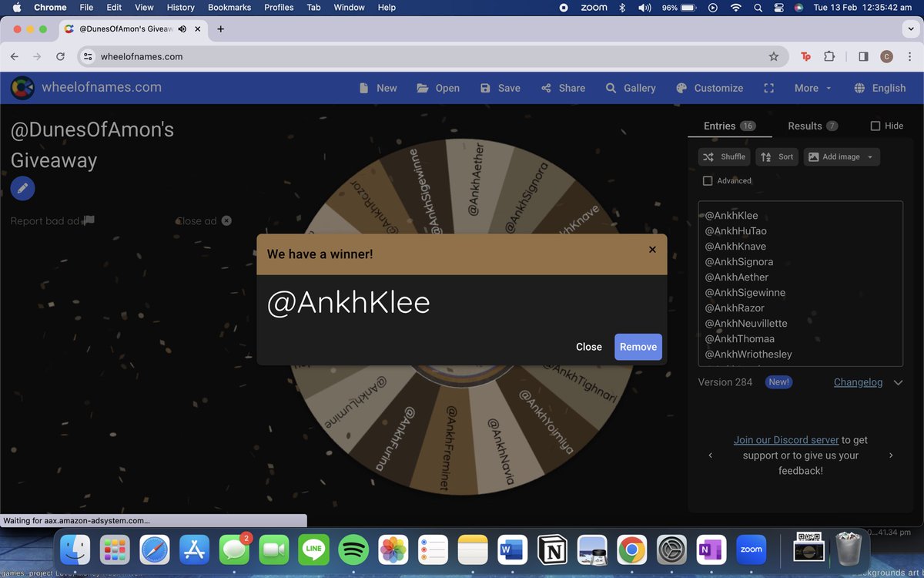
Task: Click the browser Back arrow
Action: pos(14,56)
